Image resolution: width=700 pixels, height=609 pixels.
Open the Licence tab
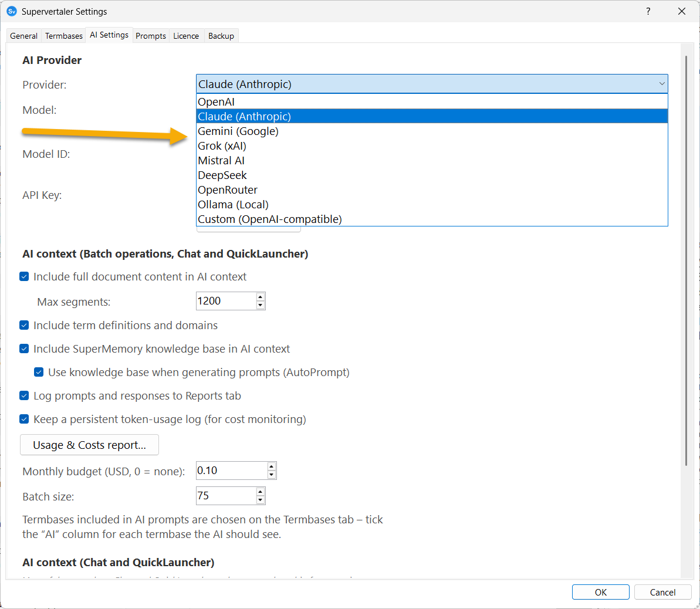coord(186,36)
